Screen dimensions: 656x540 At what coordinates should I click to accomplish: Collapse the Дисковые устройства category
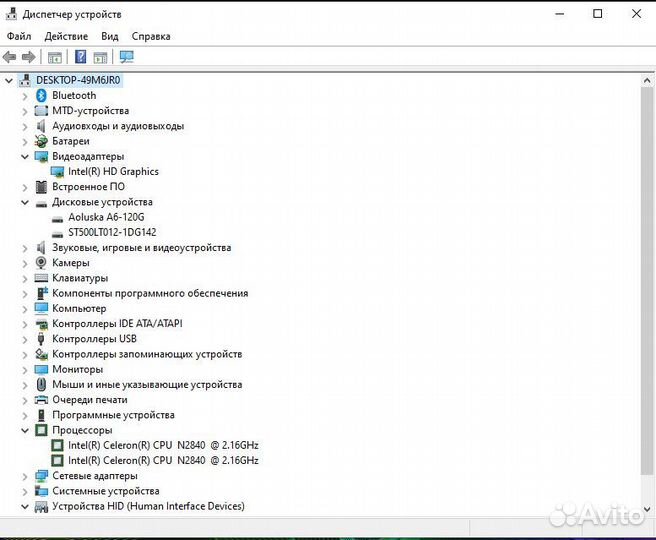25,202
